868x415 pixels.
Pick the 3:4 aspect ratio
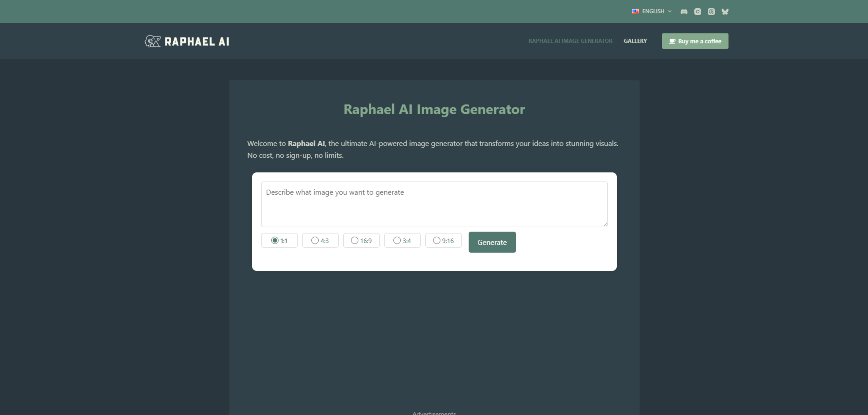pos(402,240)
